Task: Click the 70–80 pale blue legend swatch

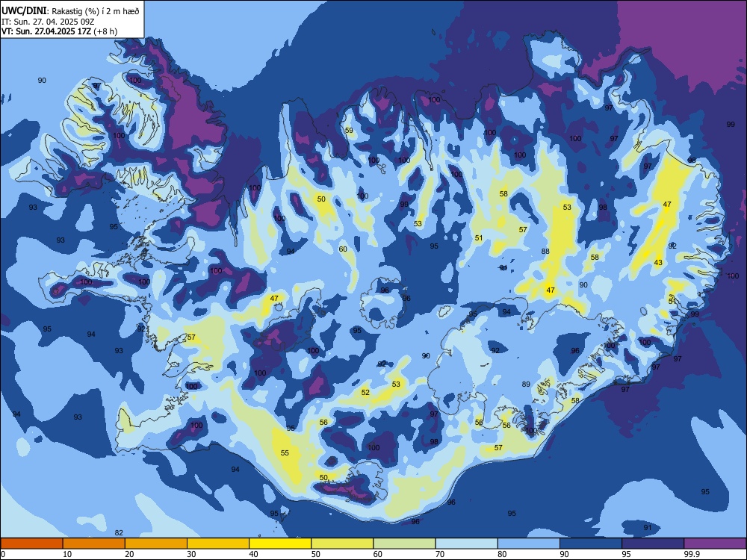Action: 467,544
